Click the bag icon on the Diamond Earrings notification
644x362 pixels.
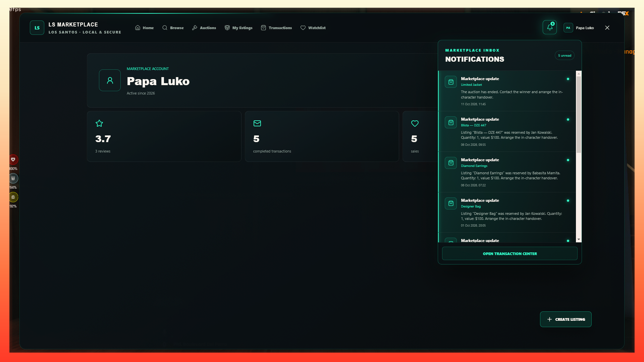coord(451,163)
